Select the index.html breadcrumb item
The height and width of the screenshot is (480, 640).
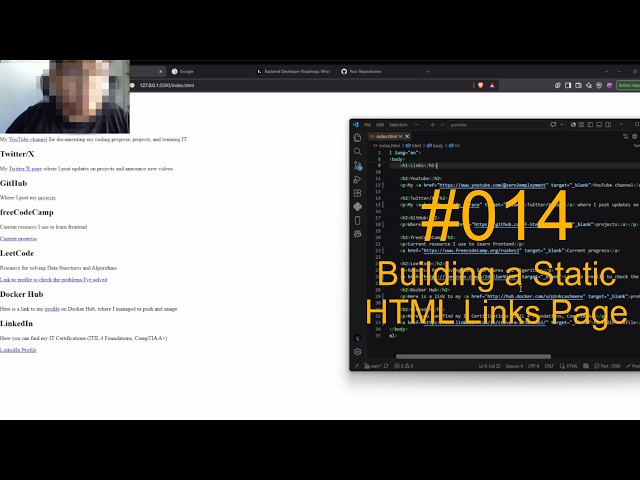(387, 145)
